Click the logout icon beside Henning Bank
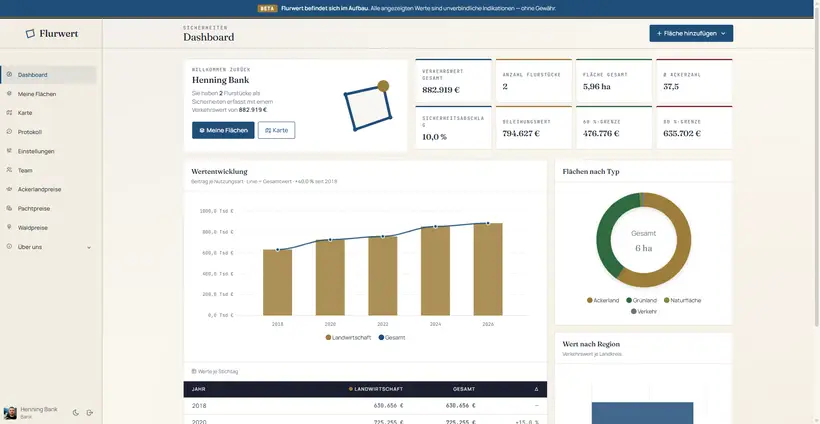This screenshot has height=424, width=820. [89, 413]
